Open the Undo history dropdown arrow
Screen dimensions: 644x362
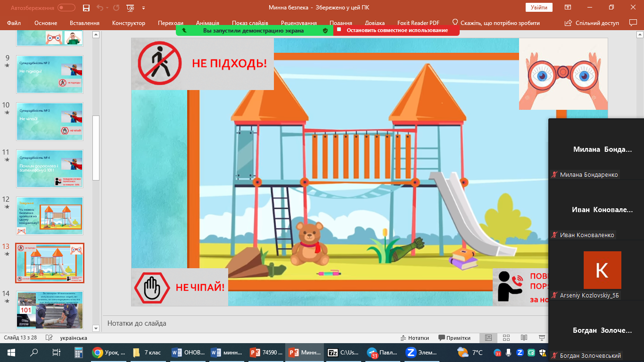click(x=107, y=8)
